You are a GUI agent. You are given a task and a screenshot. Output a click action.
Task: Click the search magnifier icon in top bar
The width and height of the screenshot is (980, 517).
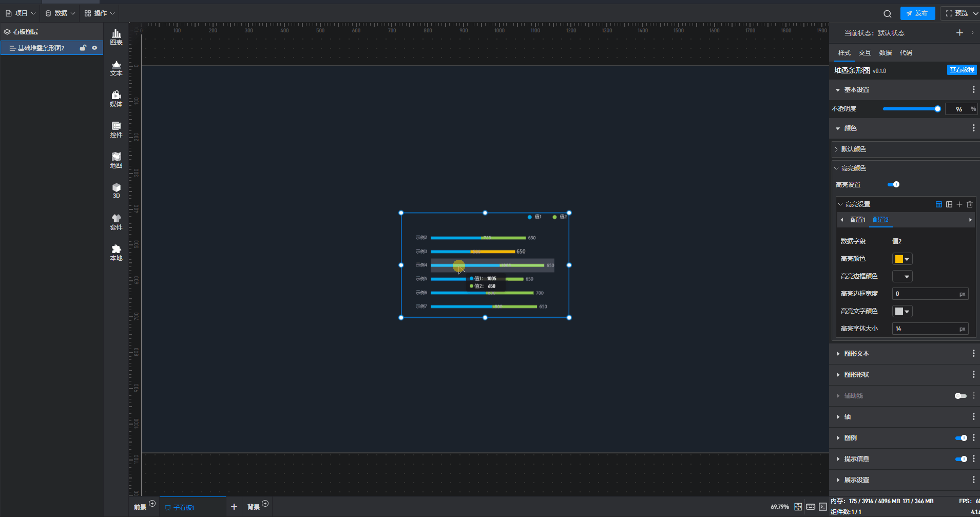(x=887, y=14)
